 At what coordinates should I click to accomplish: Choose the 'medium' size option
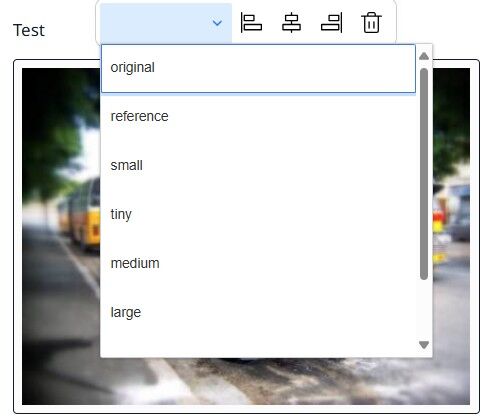(x=258, y=263)
